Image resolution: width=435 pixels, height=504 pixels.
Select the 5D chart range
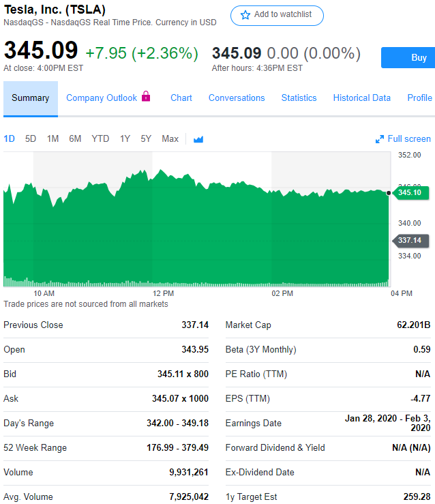[x=31, y=139]
